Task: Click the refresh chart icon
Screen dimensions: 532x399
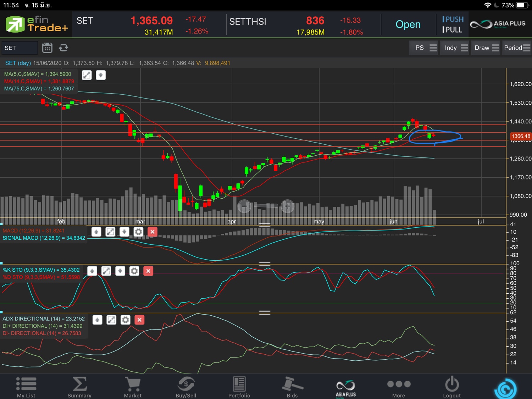Action: click(x=63, y=48)
